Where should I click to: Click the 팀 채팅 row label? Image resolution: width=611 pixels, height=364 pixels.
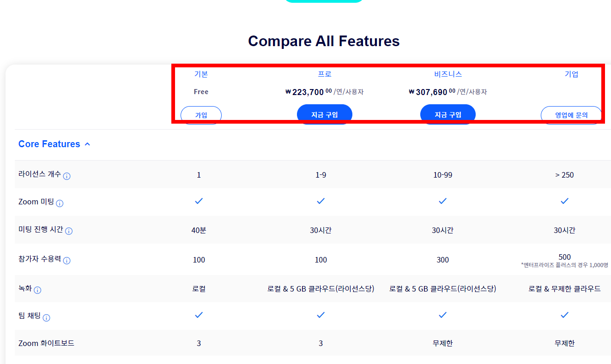click(x=30, y=316)
